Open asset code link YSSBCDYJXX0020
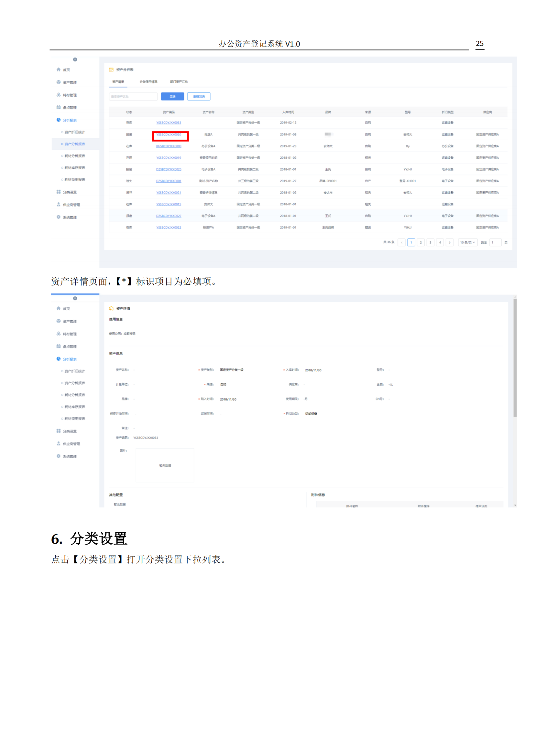 pos(169,135)
